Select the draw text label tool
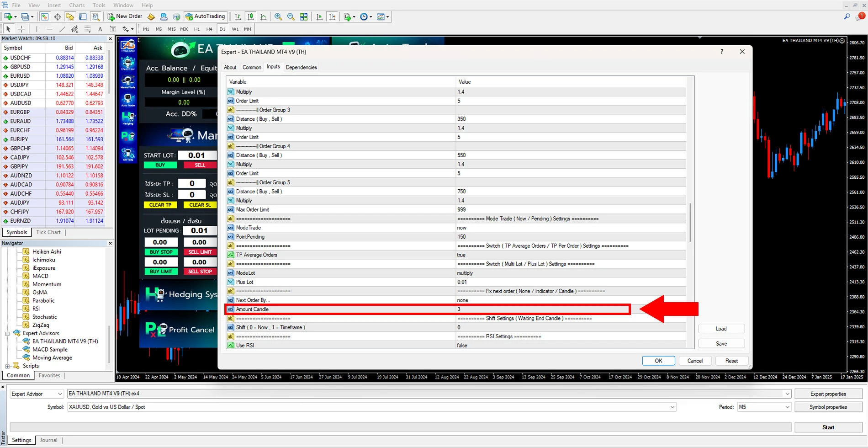This screenshot has height=448, width=868. (112, 29)
